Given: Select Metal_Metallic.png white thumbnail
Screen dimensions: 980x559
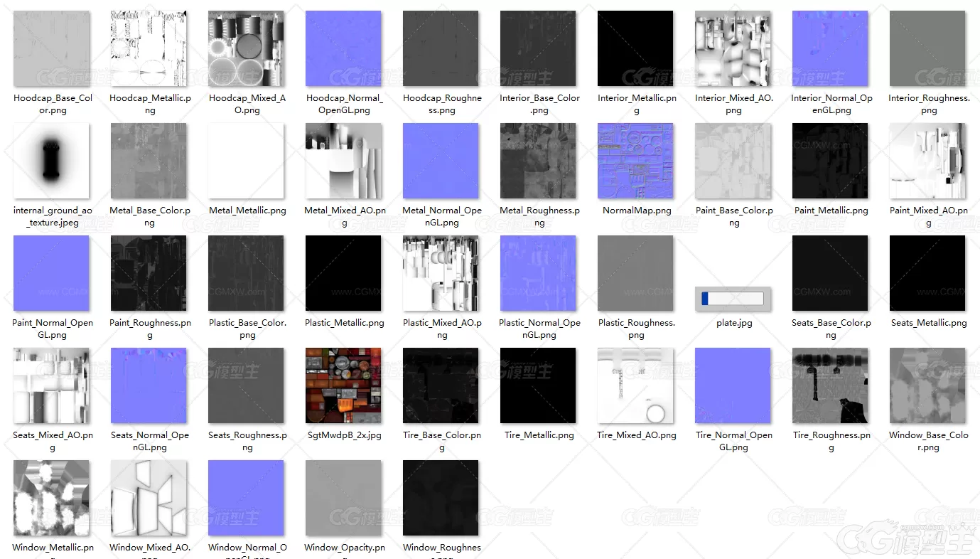Looking at the screenshot, I should [246, 161].
